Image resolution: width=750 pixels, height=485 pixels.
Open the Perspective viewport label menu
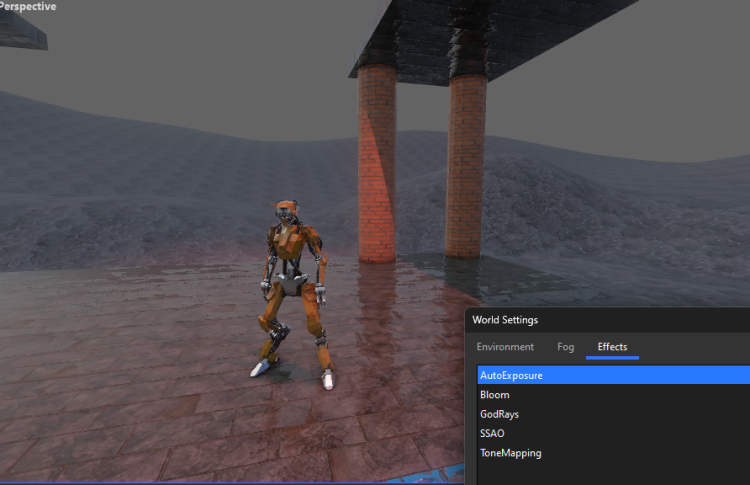(28, 6)
